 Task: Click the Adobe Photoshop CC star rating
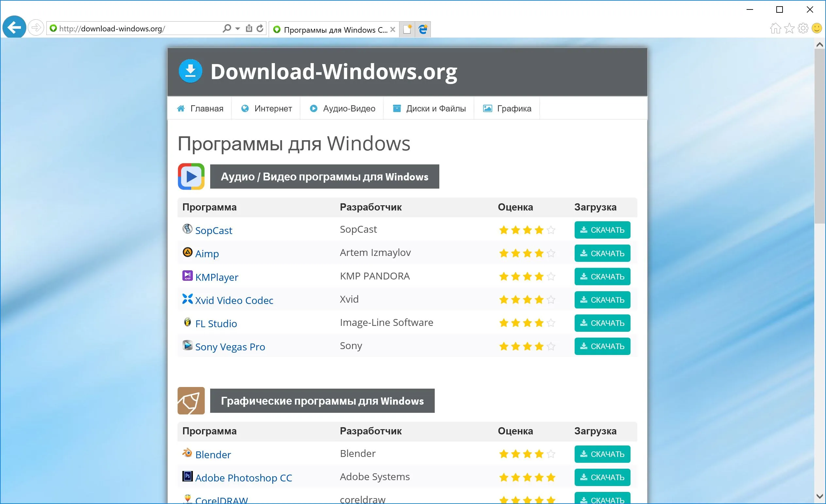(x=527, y=477)
